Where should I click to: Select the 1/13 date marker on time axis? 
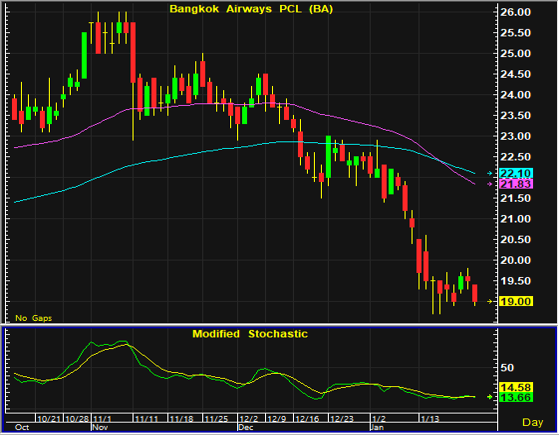point(430,419)
